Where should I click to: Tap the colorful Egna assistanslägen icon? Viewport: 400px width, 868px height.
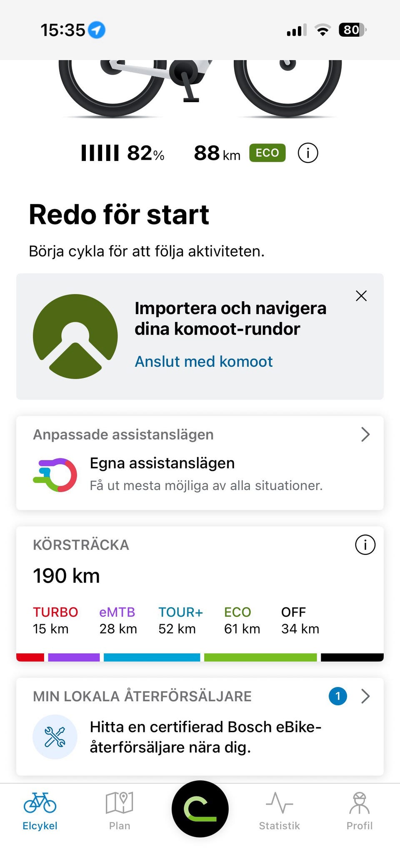[55, 475]
